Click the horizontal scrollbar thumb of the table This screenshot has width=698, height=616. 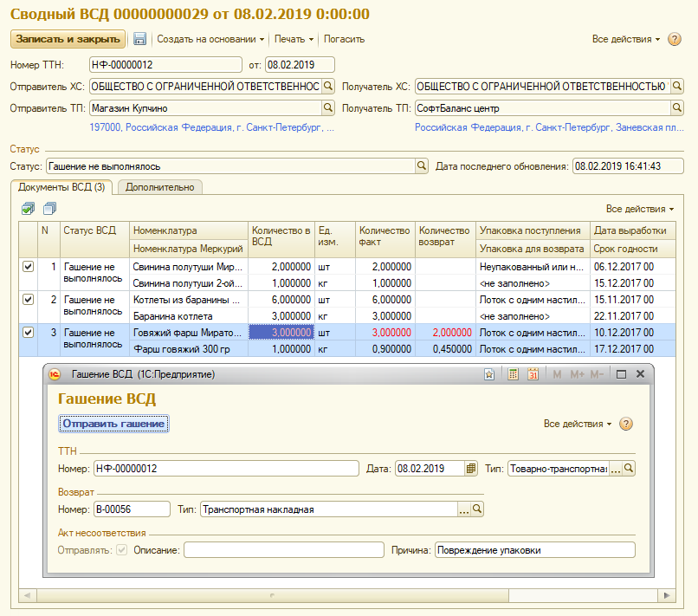coord(273,595)
